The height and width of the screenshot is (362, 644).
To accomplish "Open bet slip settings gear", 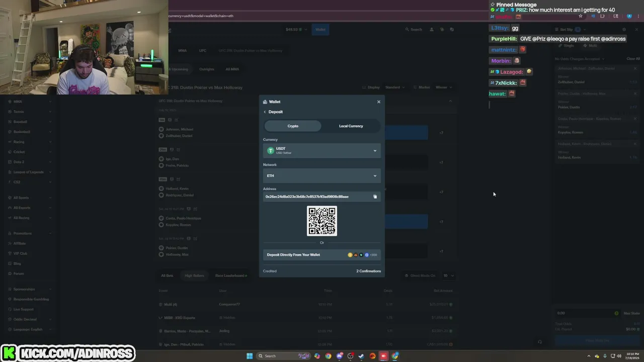I will pyautogui.click(x=624, y=30).
